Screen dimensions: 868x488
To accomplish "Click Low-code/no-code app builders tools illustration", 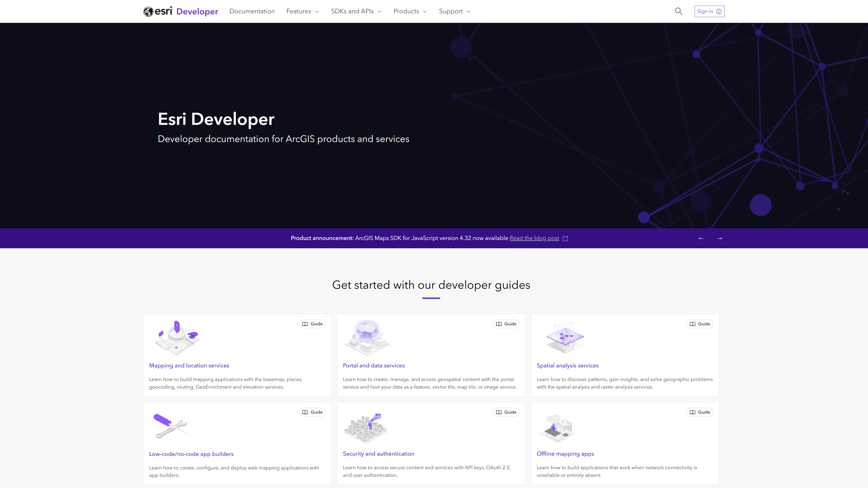I will click(170, 426).
